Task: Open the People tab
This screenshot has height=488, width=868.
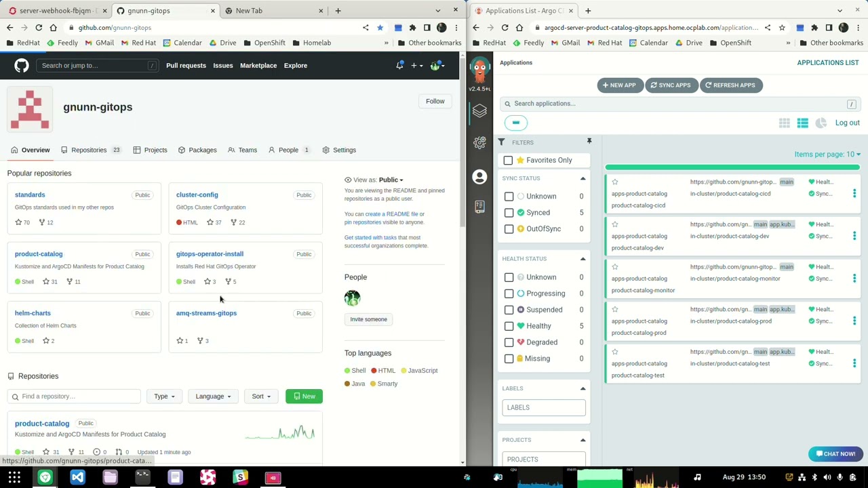Action: point(288,150)
